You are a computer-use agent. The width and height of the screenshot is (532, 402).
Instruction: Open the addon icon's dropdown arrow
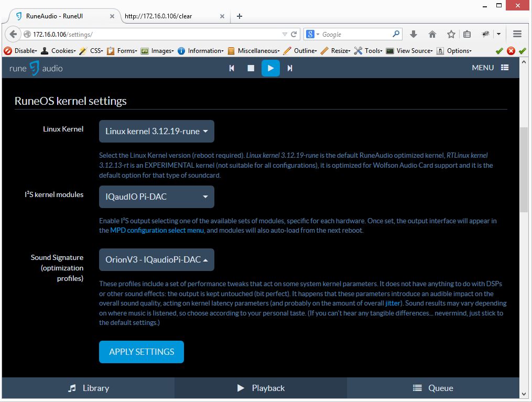[x=498, y=34]
